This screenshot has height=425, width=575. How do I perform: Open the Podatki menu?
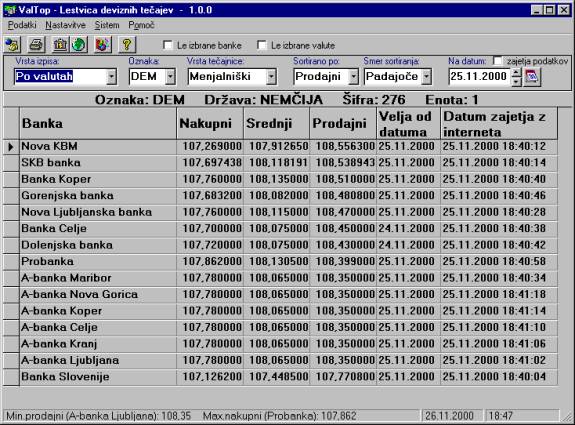[x=22, y=25]
